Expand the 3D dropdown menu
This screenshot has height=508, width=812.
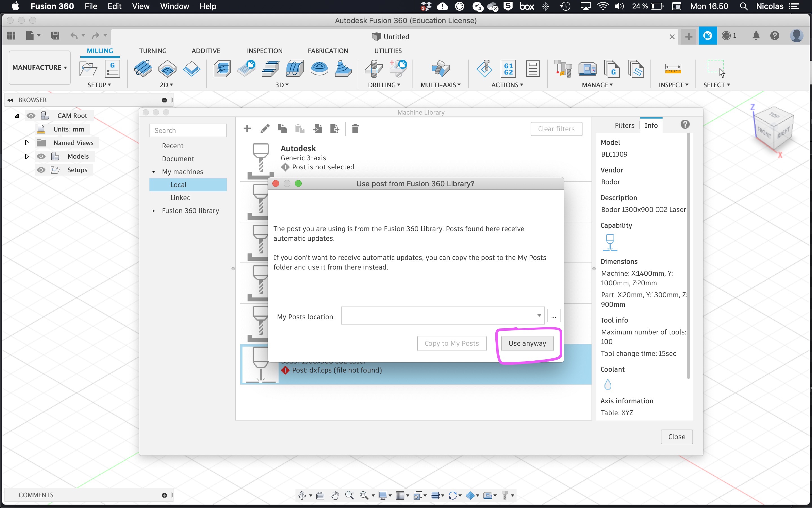coord(282,85)
